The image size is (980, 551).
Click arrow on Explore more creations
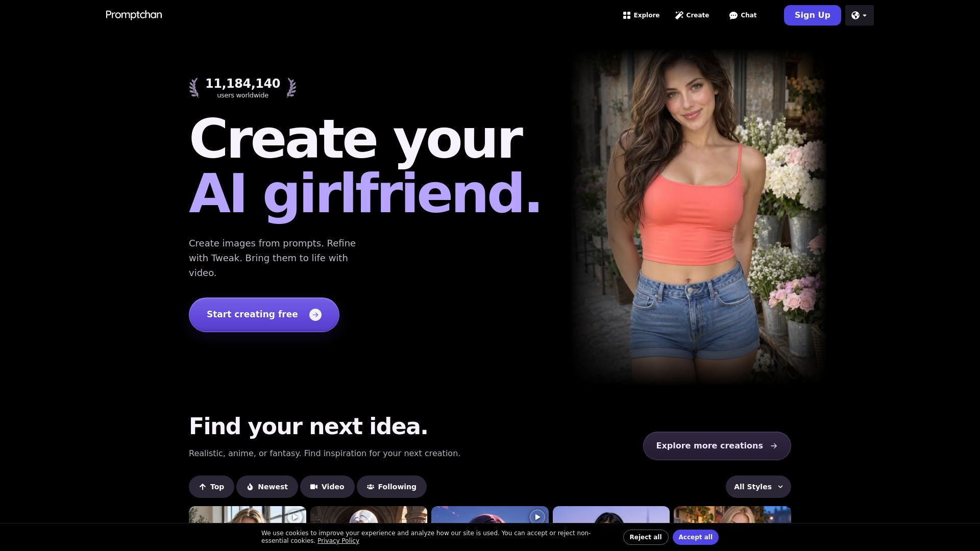tap(774, 446)
